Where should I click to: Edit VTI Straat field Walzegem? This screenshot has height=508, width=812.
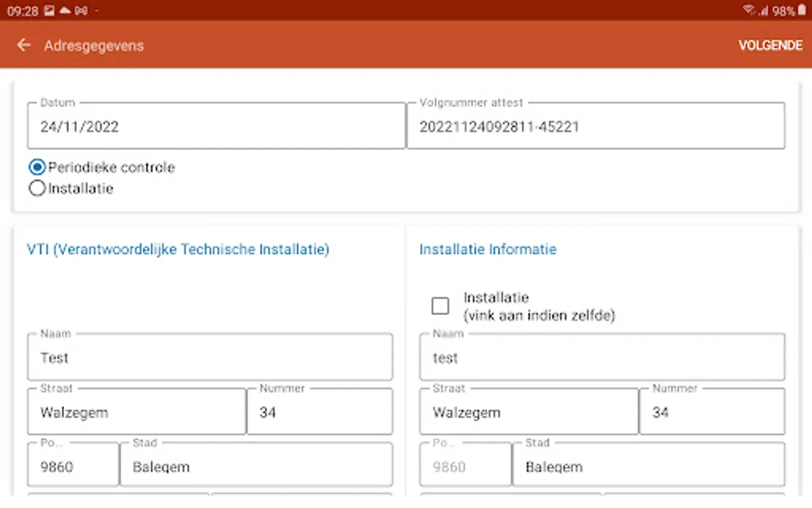pos(136,411)
